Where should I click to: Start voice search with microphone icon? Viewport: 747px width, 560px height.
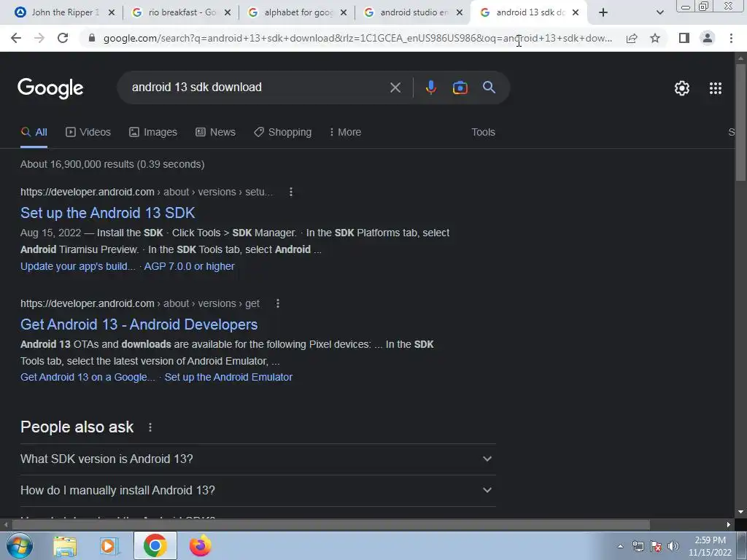pos(430,87)
